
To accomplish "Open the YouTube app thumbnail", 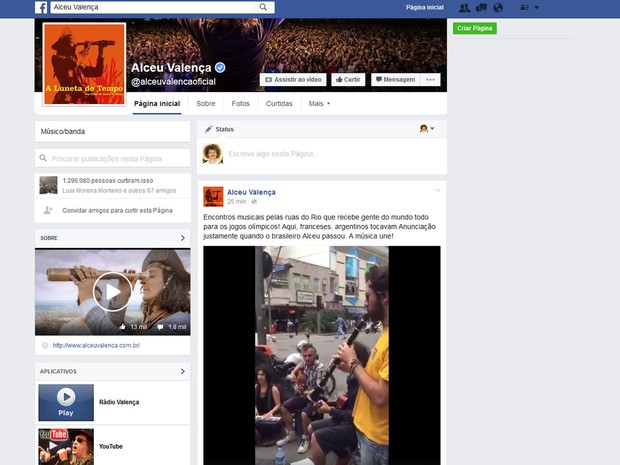I will click(66, 447).
